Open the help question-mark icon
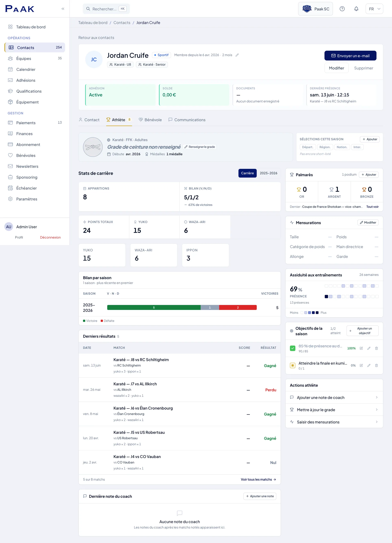 (x=342, y=9)
